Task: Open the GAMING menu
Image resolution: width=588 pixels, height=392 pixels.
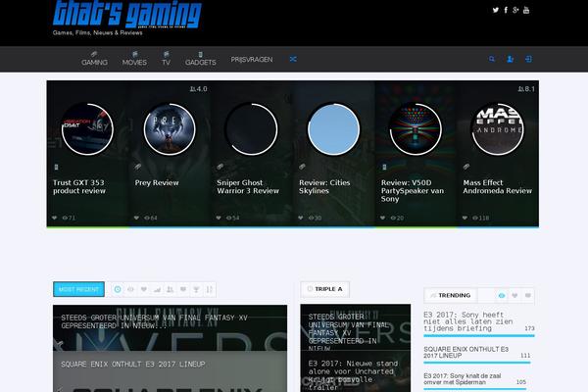Action: tap(94, 59)
